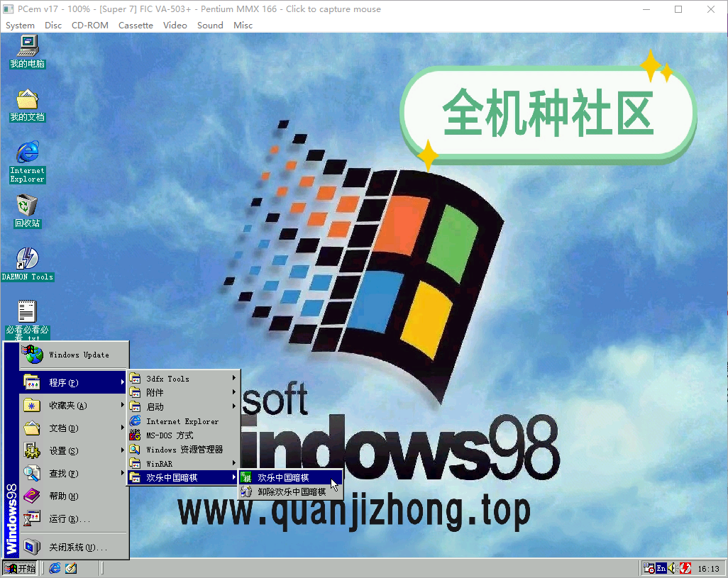
Task: Open the Misc menu in PCem
Action: click(x=243, y=25)
